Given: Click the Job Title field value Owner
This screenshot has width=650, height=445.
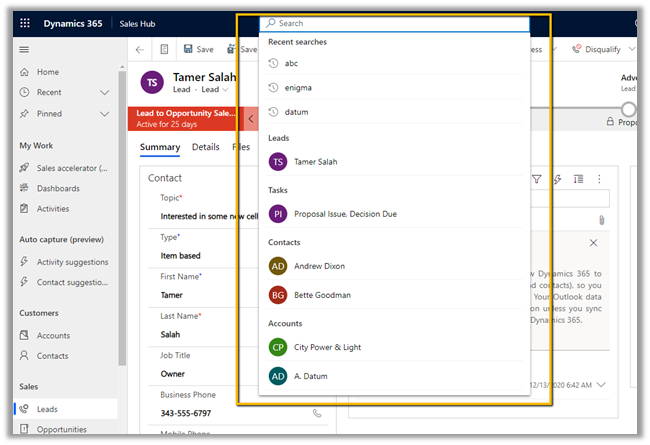Looking at the screenshot, I should (x=172, y=374).
